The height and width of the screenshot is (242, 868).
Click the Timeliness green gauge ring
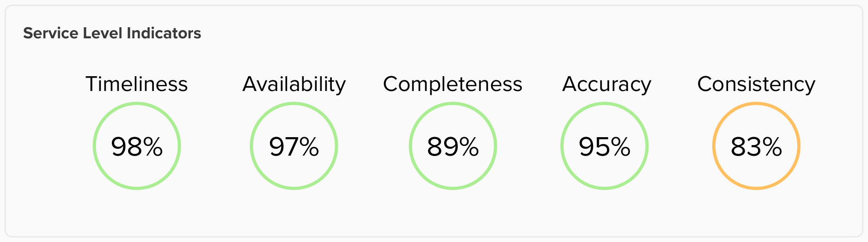point(137,104)
